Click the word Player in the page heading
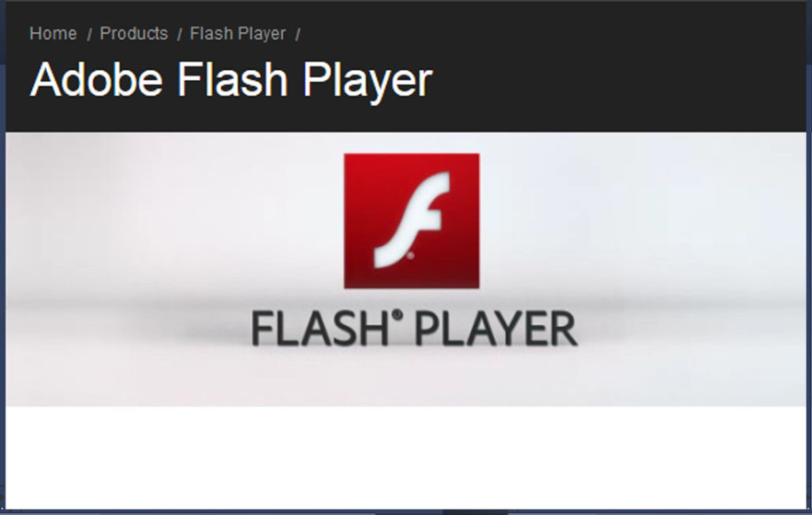The height and width of the screenshot is (515, 812). click(367, 81)
